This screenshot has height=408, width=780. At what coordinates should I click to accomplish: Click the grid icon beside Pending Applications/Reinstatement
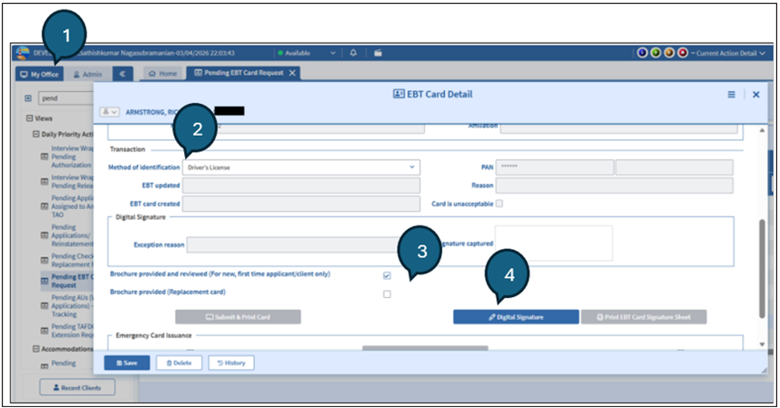44,235
